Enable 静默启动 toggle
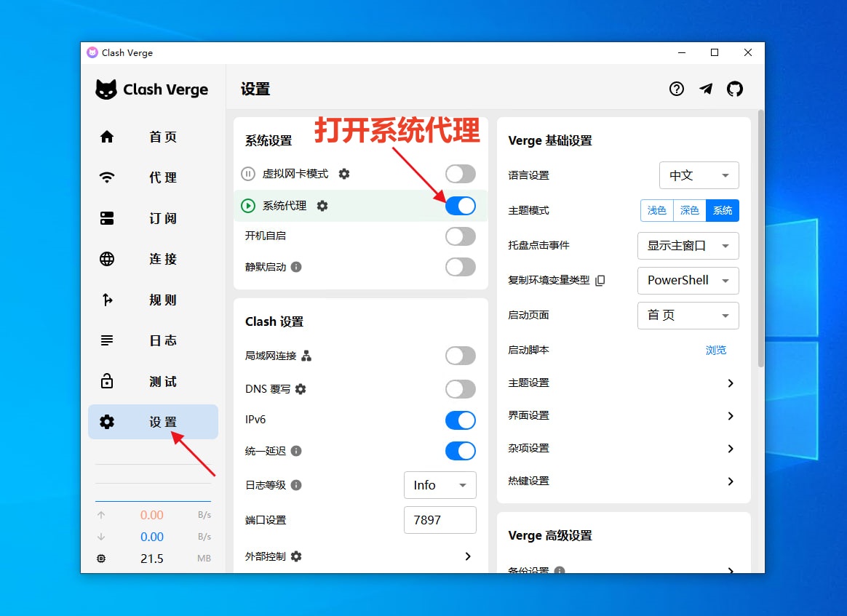The width and height of the screenshot is (847, 616). click(460, 267)
